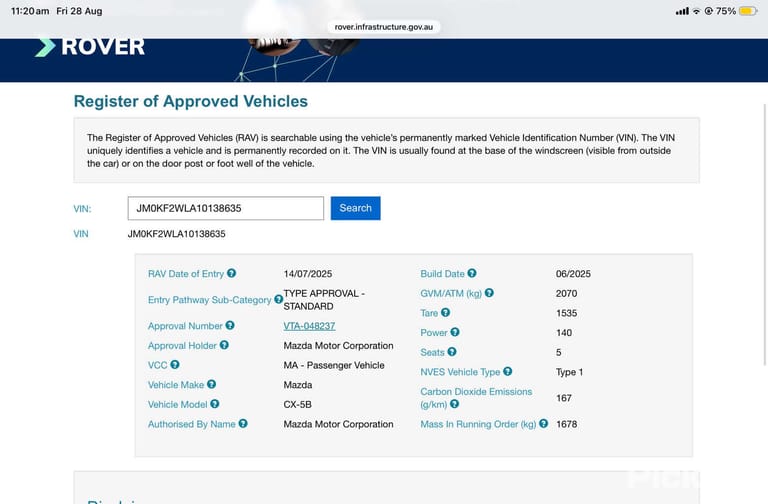This screenshot has height=504, width=768.
Task: Tap the orientation lock status icon
Action: point(708,11)
